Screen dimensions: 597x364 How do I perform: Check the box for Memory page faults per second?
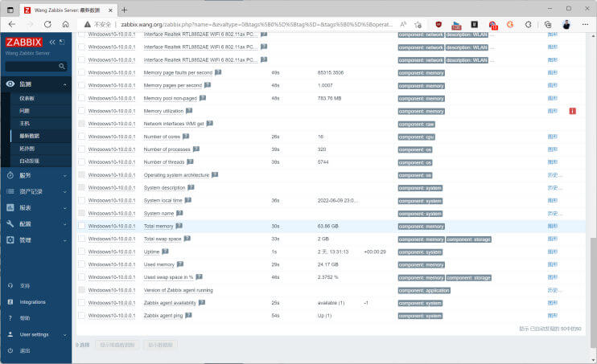coord(81,72)
